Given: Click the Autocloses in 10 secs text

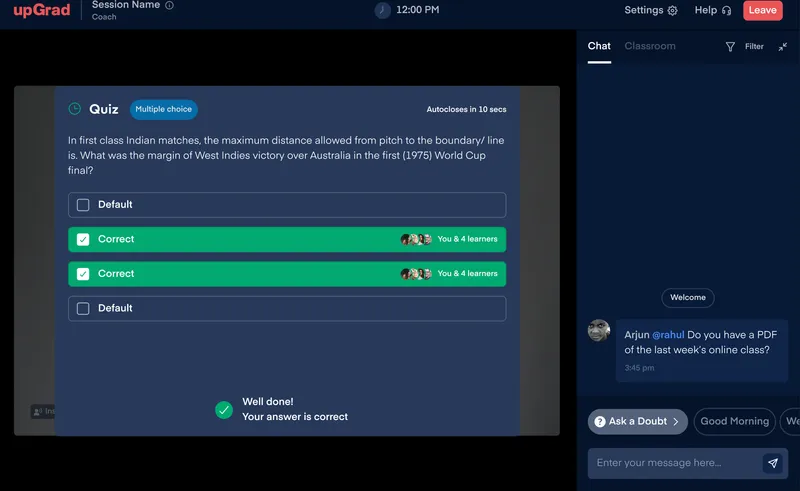Looking at the screenshot, I should 466,109.
